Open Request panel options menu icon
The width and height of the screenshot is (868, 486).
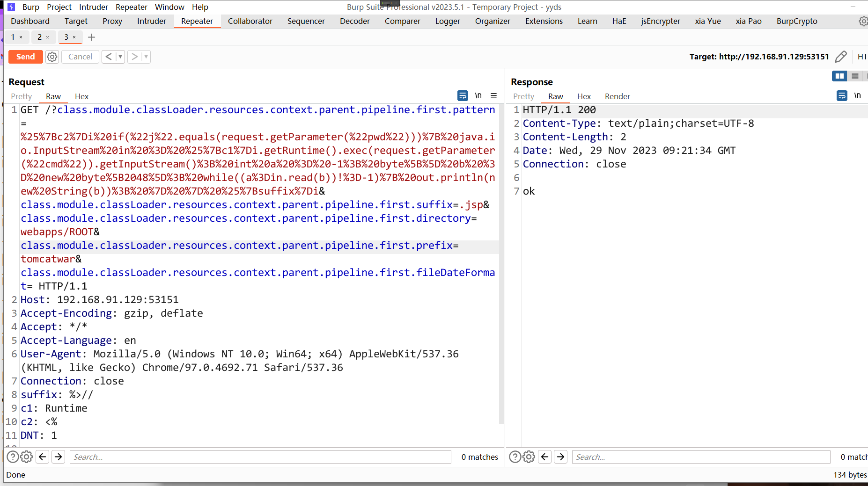click(x=493, y=95)
